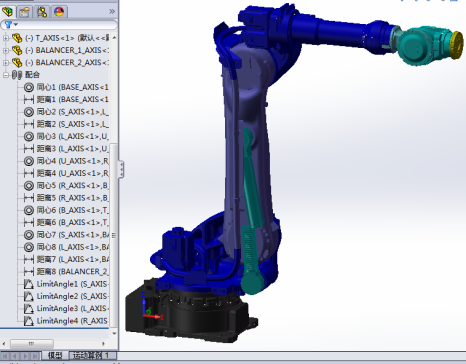This screenshot has height=364, width=466.
Task: Click the horizontal scrollbar thumb of tree
Action: pos(32,343)
